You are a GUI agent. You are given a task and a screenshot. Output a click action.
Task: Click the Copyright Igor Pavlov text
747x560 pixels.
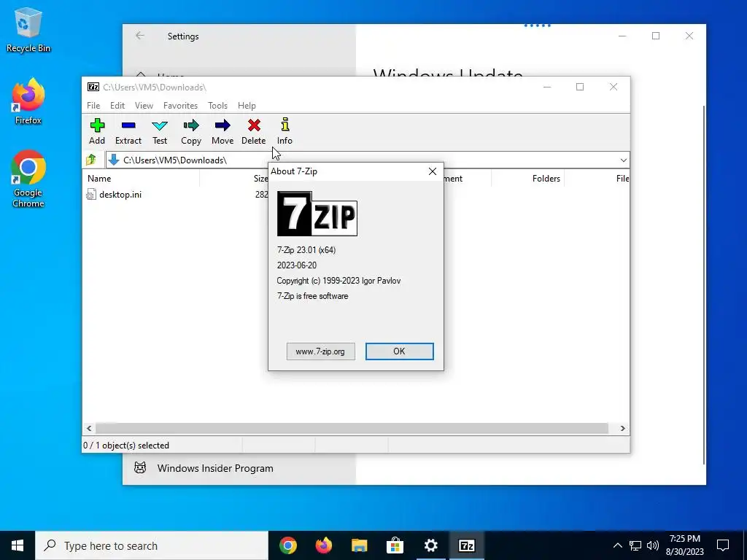[338, 281]
